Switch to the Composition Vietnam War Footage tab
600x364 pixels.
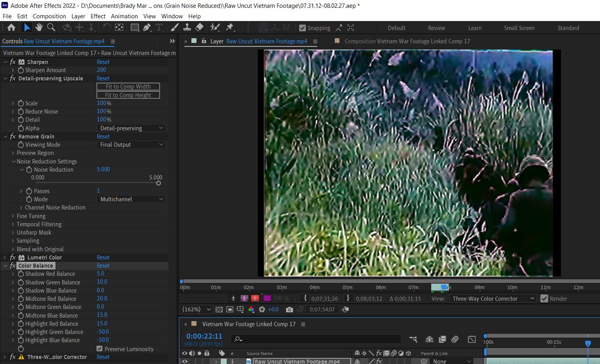(407, 41)
